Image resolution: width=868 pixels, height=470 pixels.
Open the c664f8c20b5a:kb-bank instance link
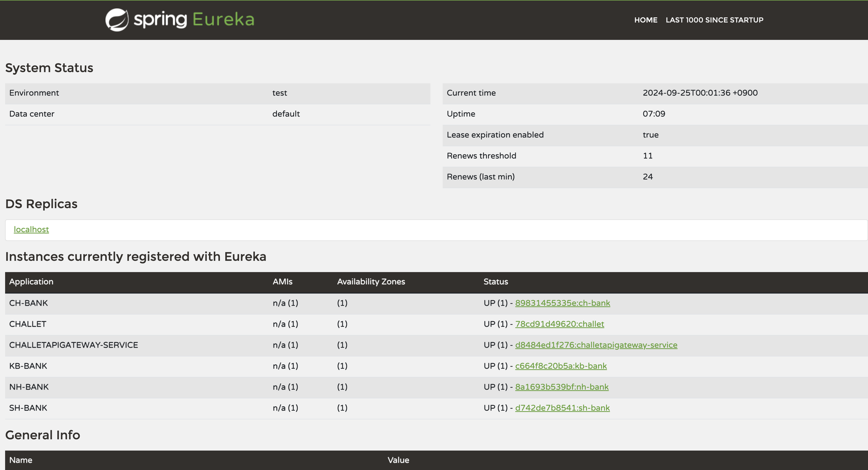pos(561,366)
